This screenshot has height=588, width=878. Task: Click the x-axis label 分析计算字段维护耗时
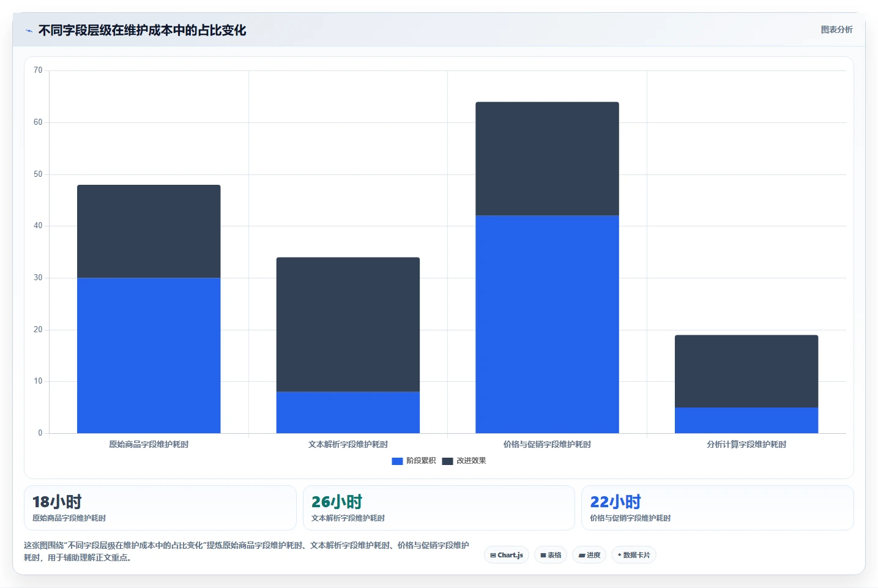(746, 444)
